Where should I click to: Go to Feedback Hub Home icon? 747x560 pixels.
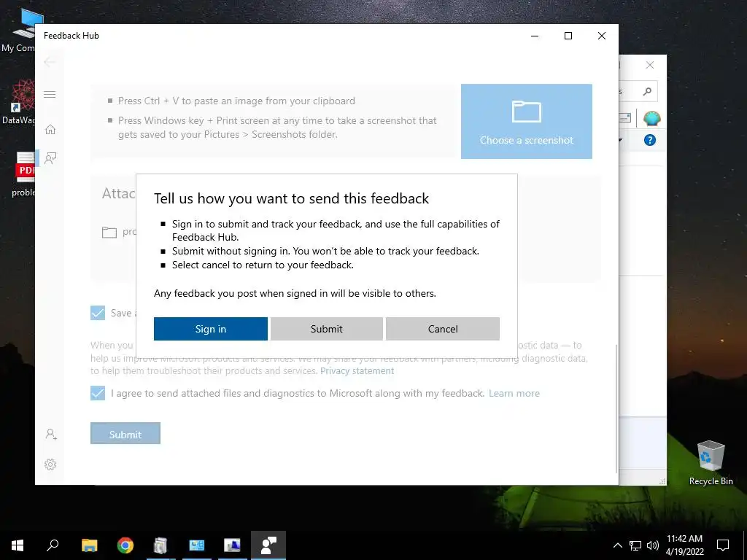coord(50,130)
